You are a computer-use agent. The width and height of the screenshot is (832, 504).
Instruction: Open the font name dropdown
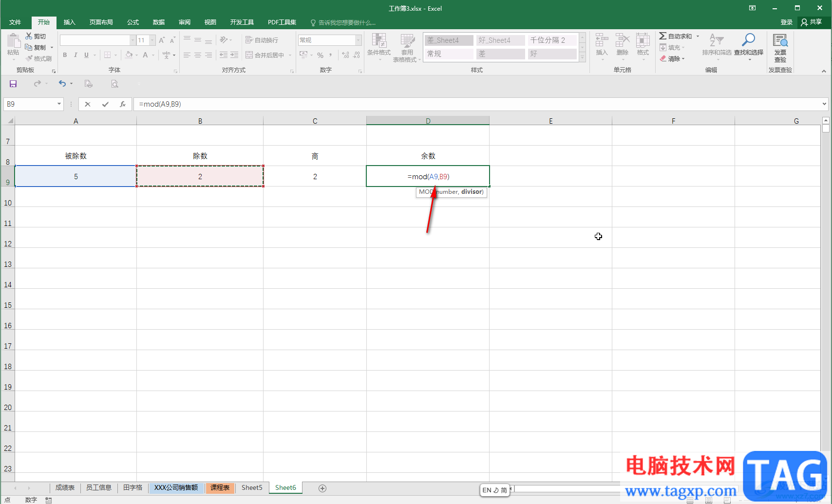tap(132, 40)
